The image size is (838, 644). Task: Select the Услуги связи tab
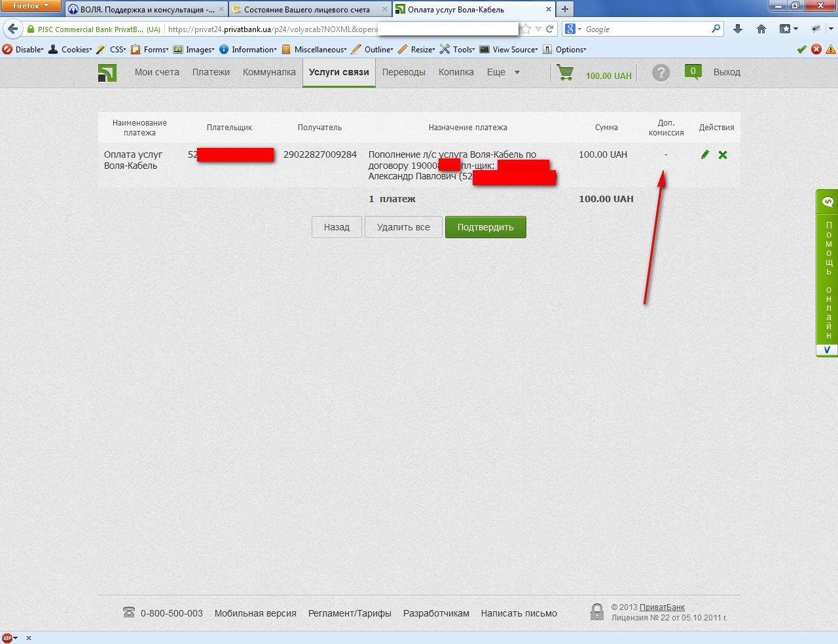(x=339, y=73)
